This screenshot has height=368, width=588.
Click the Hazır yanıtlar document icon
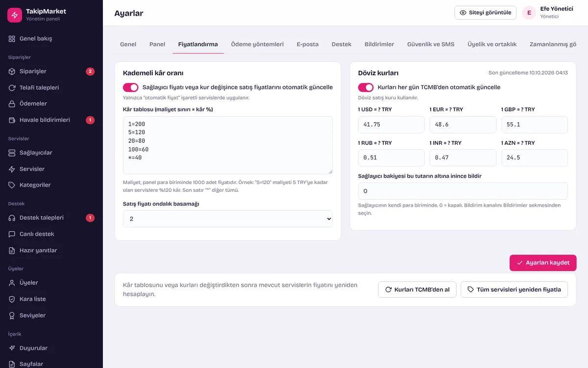click(x=12, y=251)
